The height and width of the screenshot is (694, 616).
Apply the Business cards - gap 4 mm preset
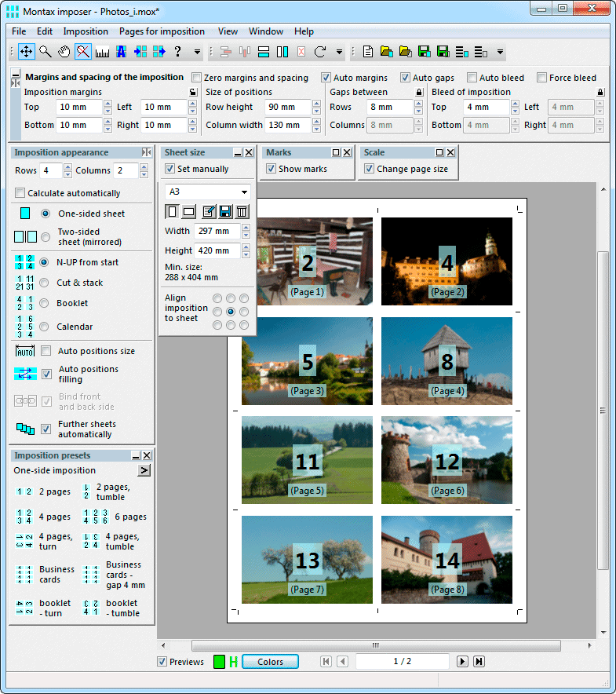pos(114,575)
